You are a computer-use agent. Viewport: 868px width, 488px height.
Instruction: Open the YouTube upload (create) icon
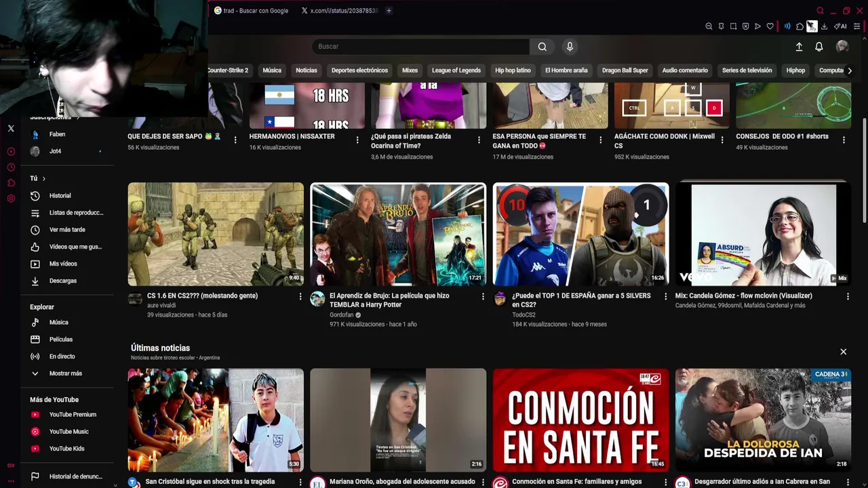(799, 47)
